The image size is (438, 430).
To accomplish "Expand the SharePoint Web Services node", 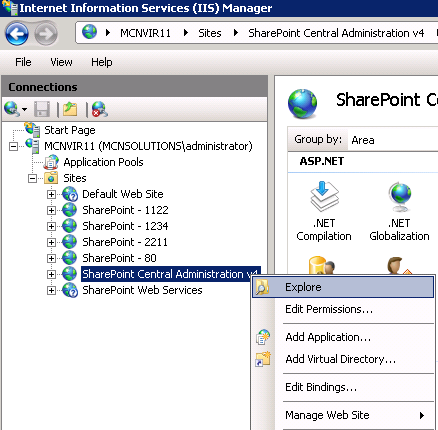I will (x=51, y=290).
